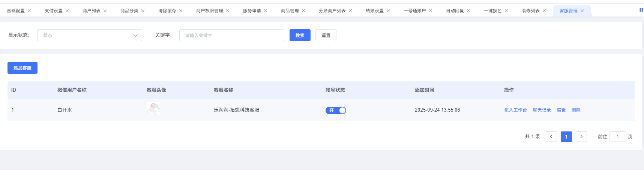644x170 pixels.
Task: Close the 商户列表 tab using X icon
Action: [105, 11]
